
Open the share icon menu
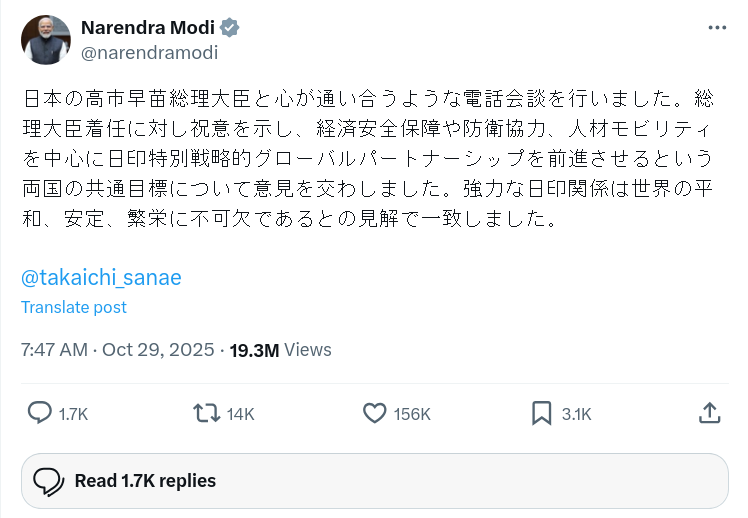(708, 413)
